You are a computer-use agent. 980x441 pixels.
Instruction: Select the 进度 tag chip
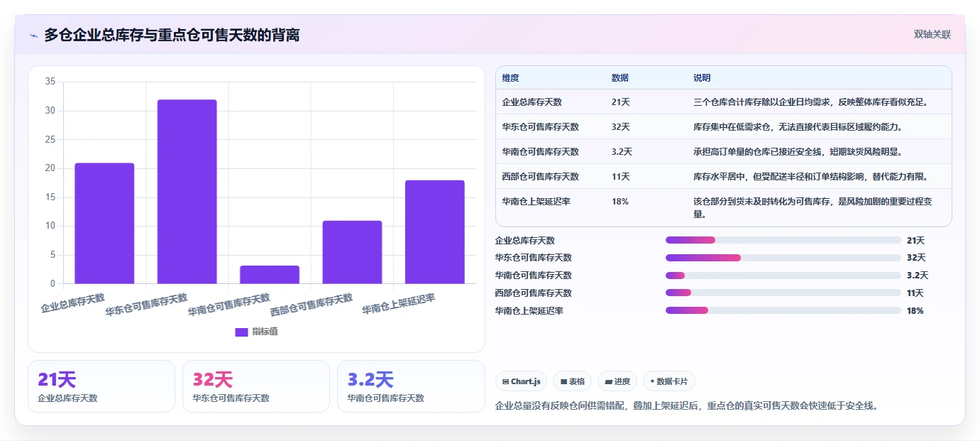click(617, 381)
